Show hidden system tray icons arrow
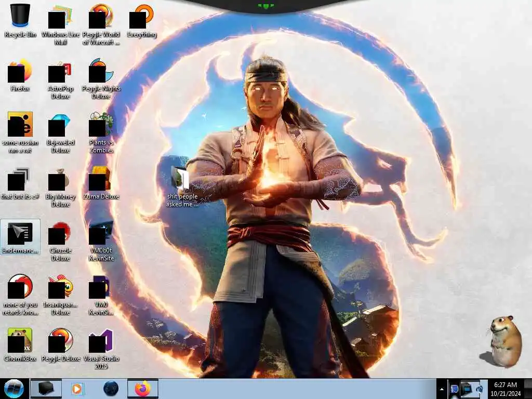This screenshot has height=399, width=532. coord(442,390)
